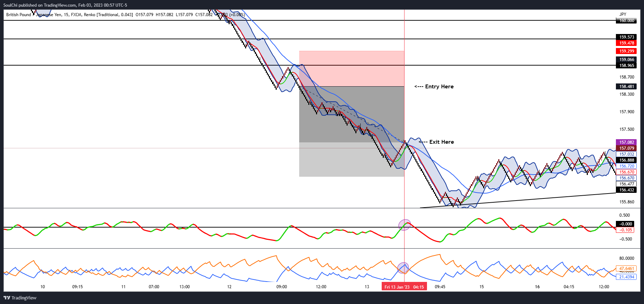The width and height of the screenshot is (644, 304).
Task: Click the red 159.299 price label
Action: (626, 51)
